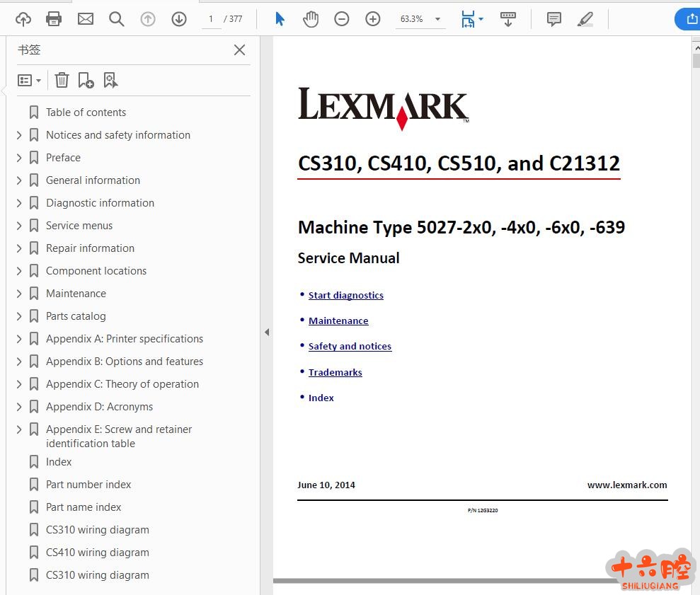Select the CS410 wiring diagram bookmark

tap(97, 553)
